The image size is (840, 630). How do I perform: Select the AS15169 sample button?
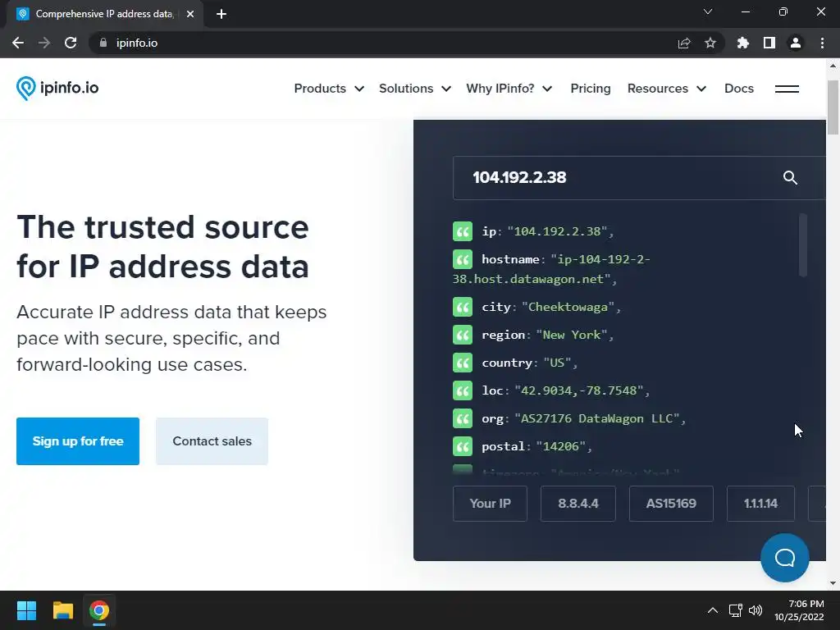click(x=671, y=504)
